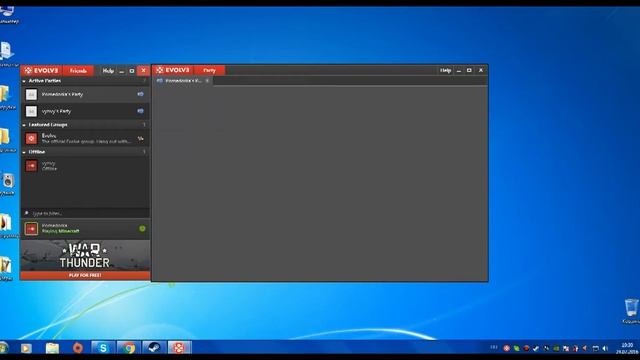Click magnifier icon beside filter field
This screenshot has width=640, height=360.
(x=27, y=213)
